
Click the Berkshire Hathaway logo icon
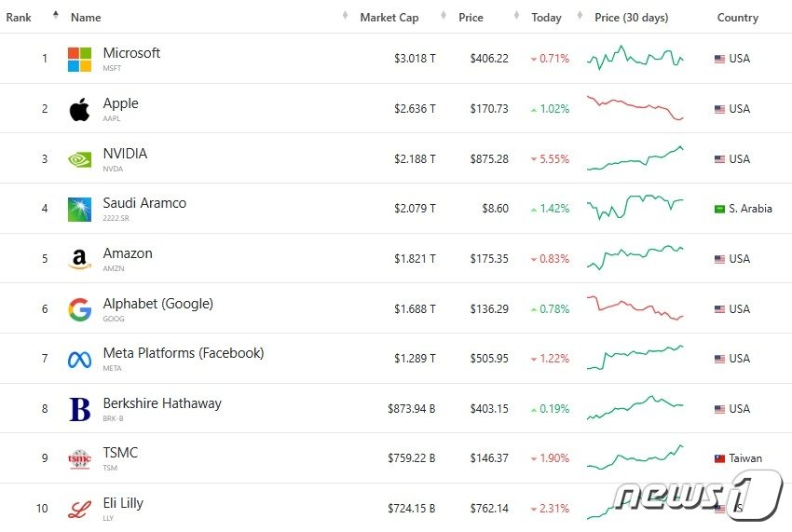(x=79, y=409)
